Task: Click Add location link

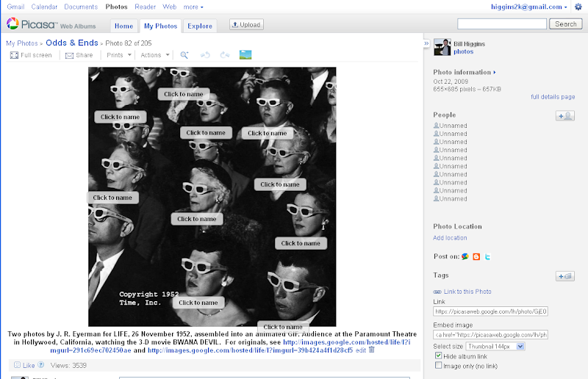Action: click(450, 238)
